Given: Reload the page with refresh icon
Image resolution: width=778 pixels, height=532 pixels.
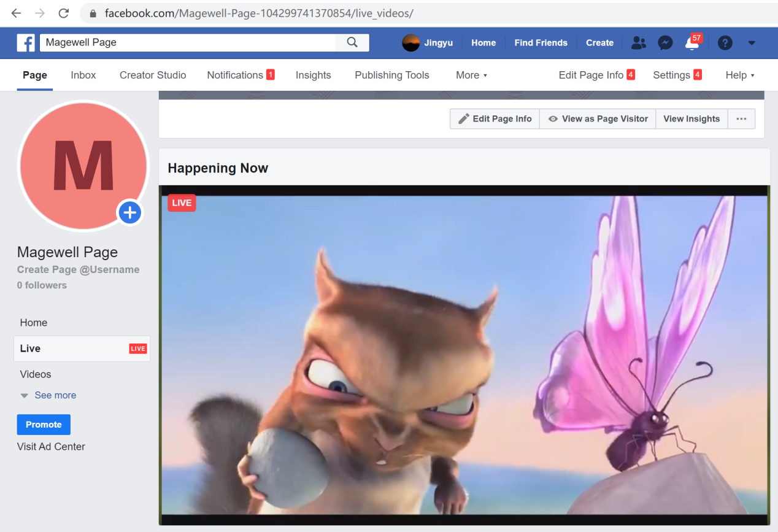Looking at the screenshot, I should point(63,13).
